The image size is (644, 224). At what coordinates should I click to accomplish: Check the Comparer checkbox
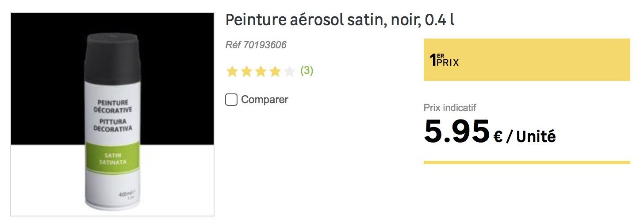click(231, 100)
